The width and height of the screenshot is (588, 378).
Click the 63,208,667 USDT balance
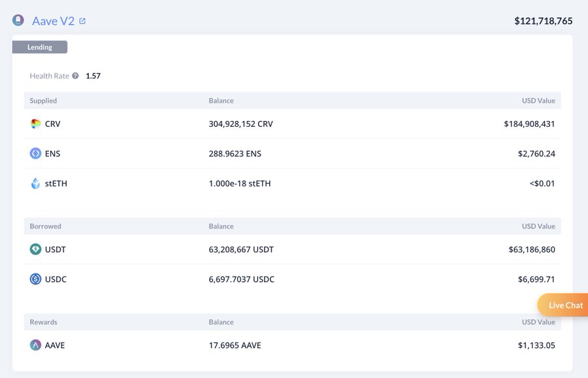pos(241,249)
